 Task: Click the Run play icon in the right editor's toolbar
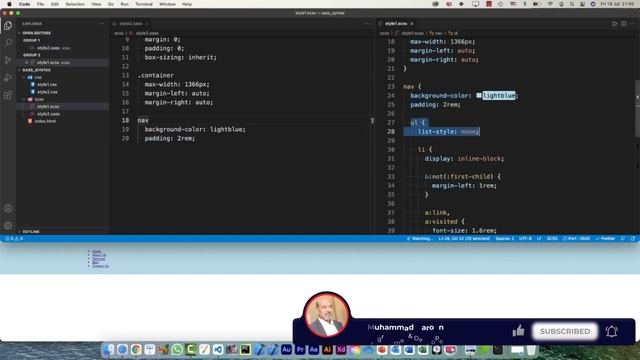[615, 24]
